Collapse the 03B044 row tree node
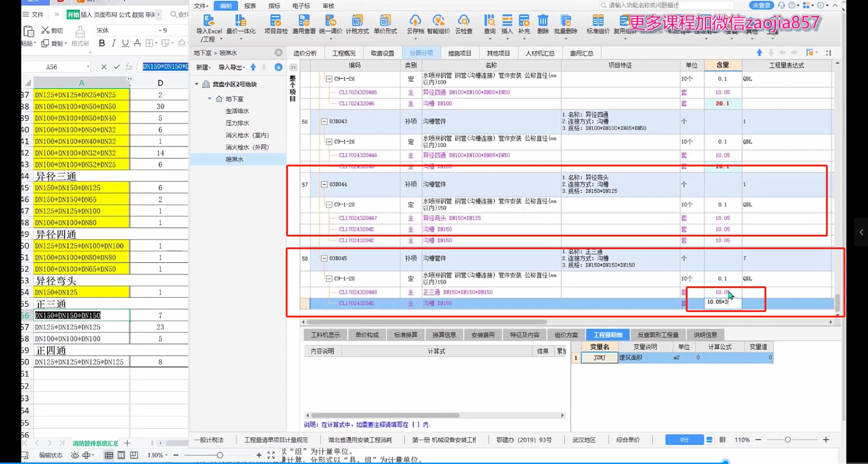The height and width of the screenshot is (464, 868). pyautogui.click(x=324, y=185)
